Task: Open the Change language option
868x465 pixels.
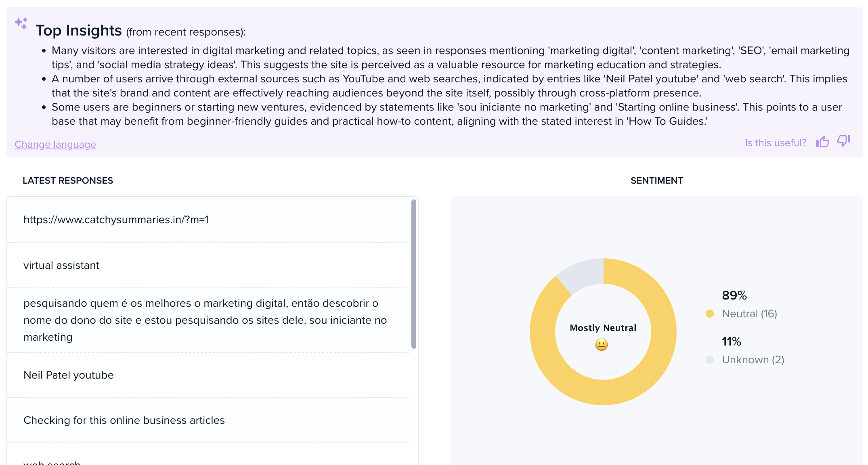Action: (55, 144)
